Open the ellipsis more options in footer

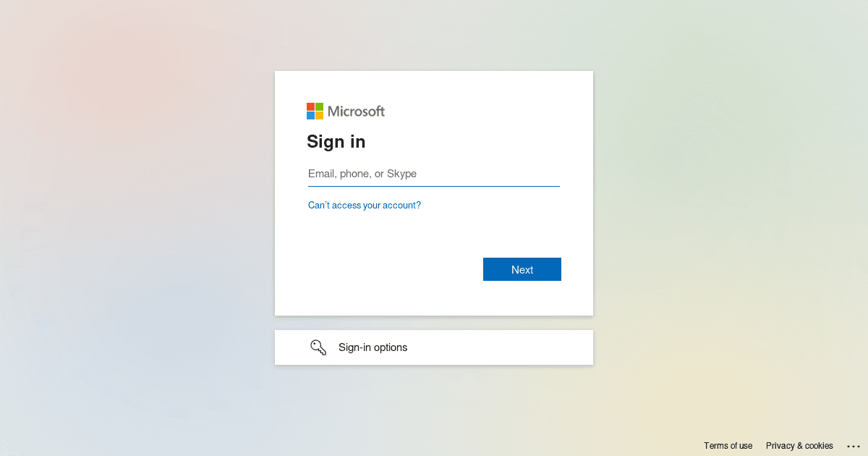(854, 446)
